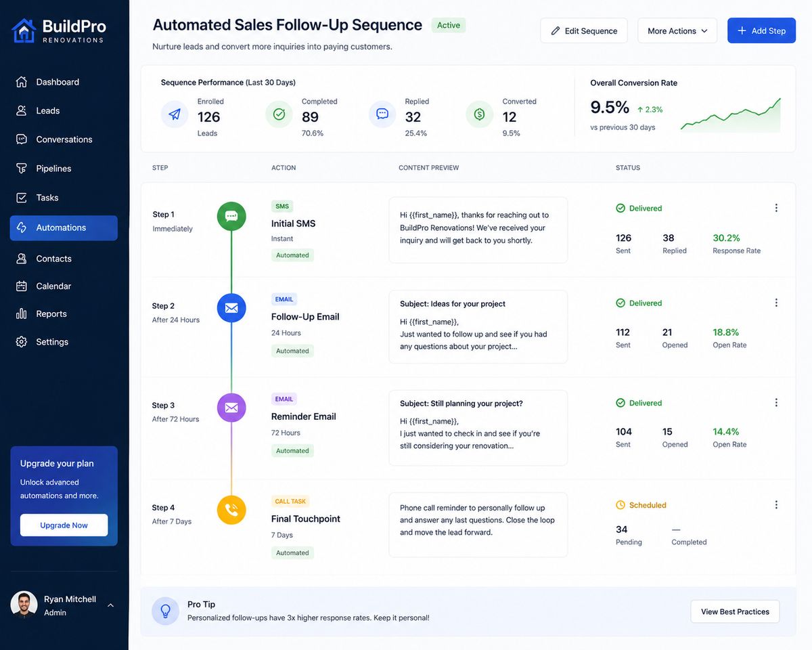
Task: Click the View Best Practices button
Action: click(735, 611)
